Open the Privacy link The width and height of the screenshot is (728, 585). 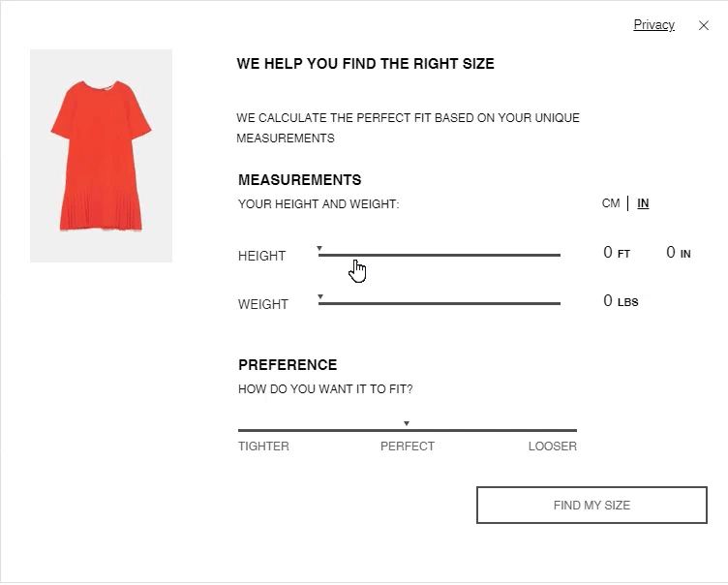(653, 25)
